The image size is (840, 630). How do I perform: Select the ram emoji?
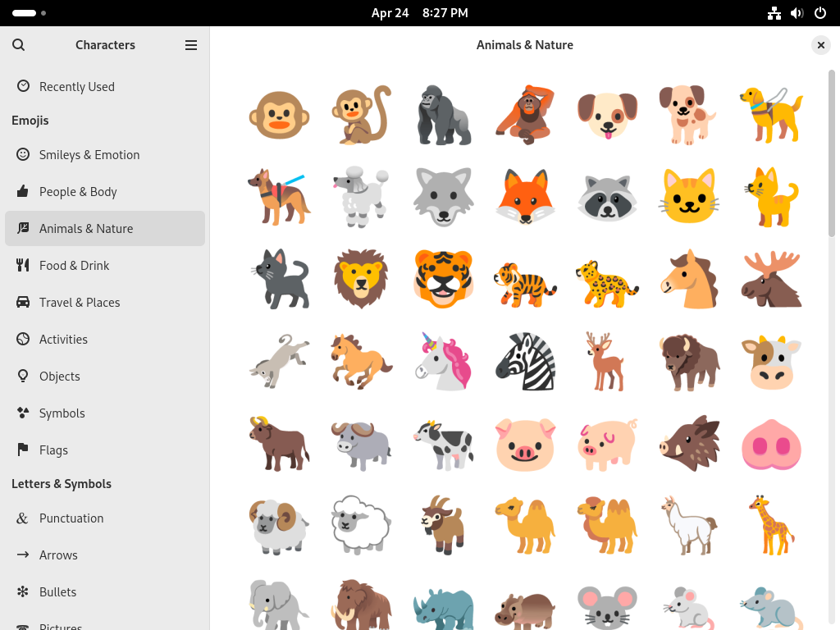279,526
